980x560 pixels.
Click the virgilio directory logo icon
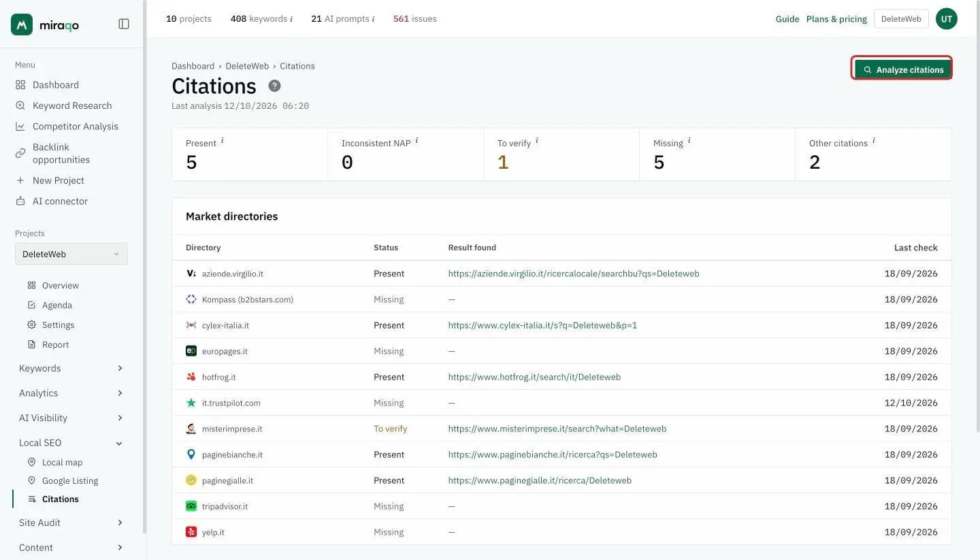(191, 274)
